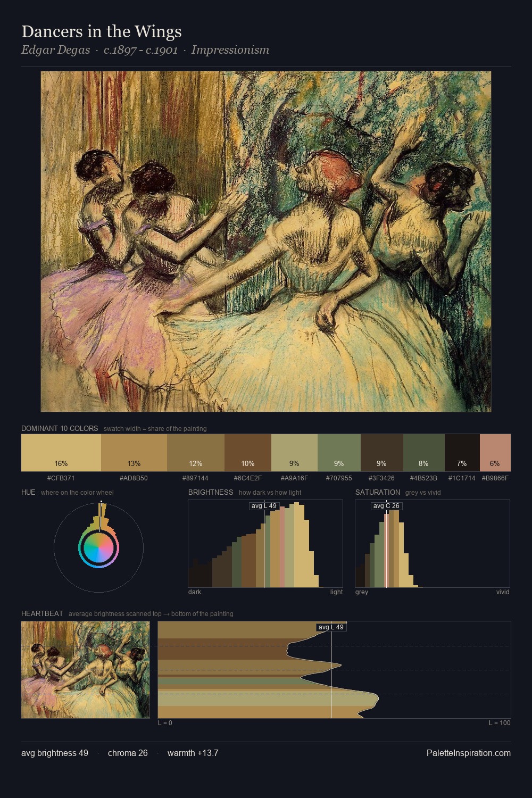Click the 'light' brightness axis label

337,592
